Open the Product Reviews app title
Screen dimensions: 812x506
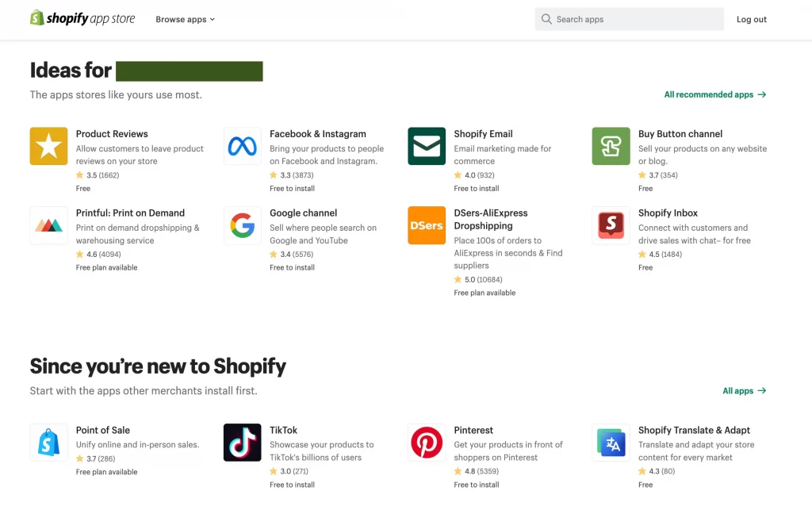[112, 133]
